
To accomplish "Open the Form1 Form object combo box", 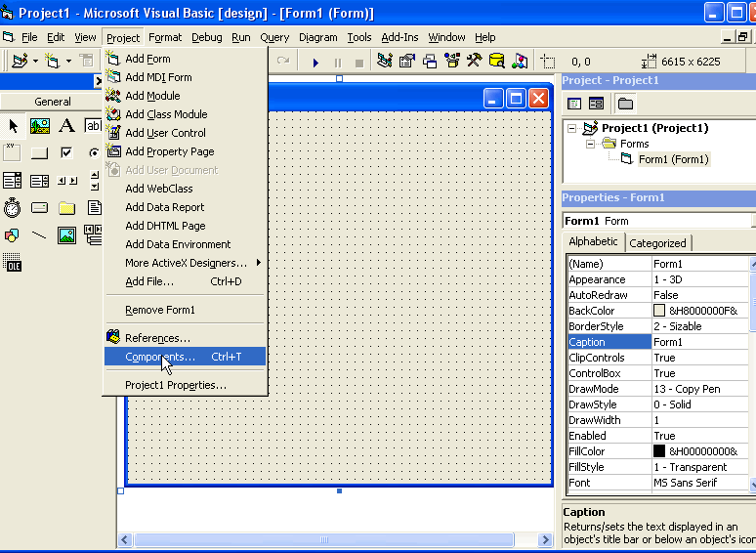I will (658, 221).
